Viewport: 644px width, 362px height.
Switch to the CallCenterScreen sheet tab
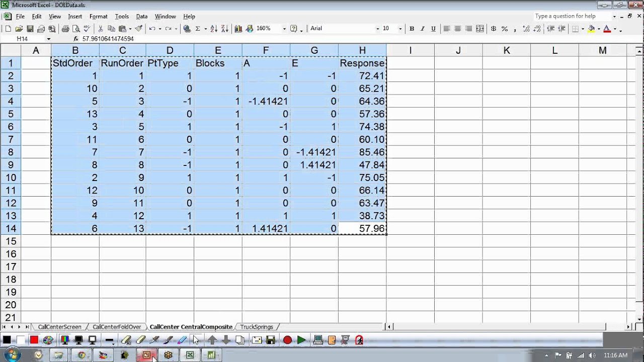click(x=59, y=327)
